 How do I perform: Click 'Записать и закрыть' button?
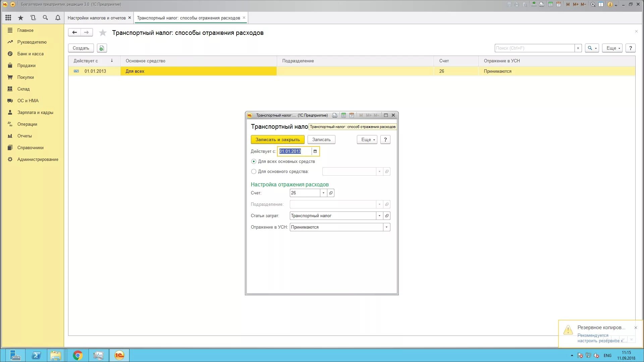[277, 140]
